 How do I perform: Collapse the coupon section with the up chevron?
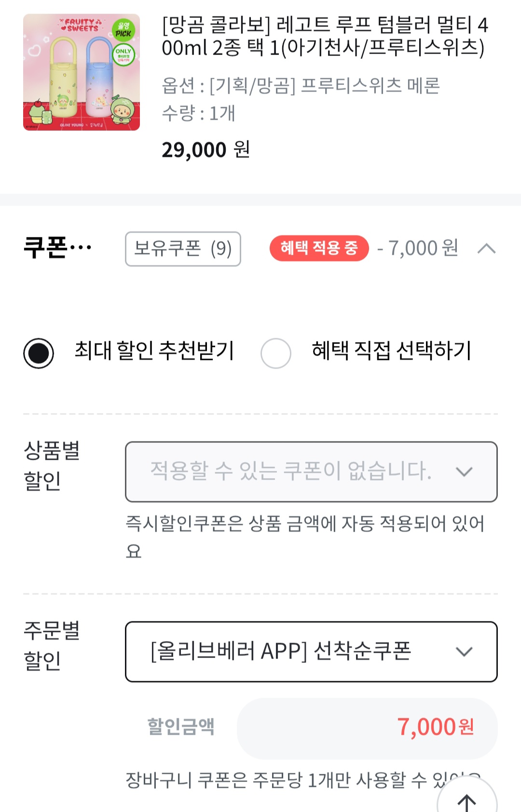tap(486, 248)
